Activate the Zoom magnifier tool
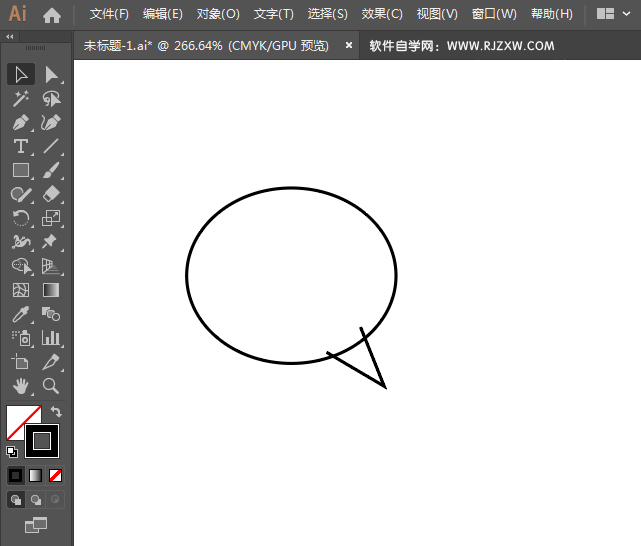Image resolution: width=641 pixels, height=546 pixels. (x=51, y=386)
